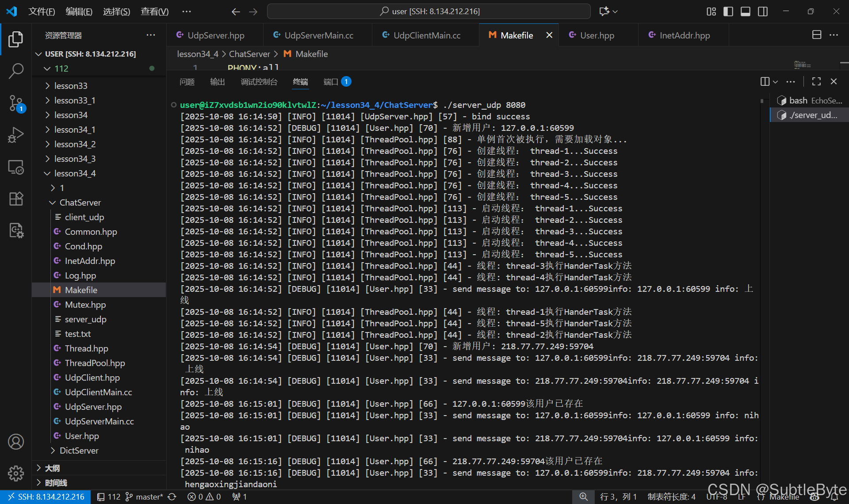This screenshot has width=849, height=504.
Task: Click master* branch in status bar
Action: tap(145, 497)
